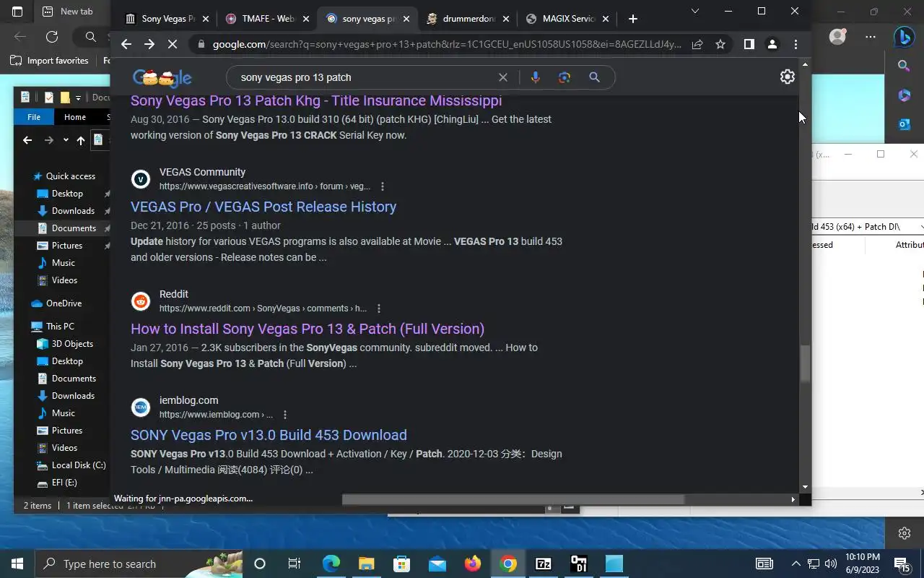Select OneDrive in navigation pane

pyautogui.click(x=64, y=303)
